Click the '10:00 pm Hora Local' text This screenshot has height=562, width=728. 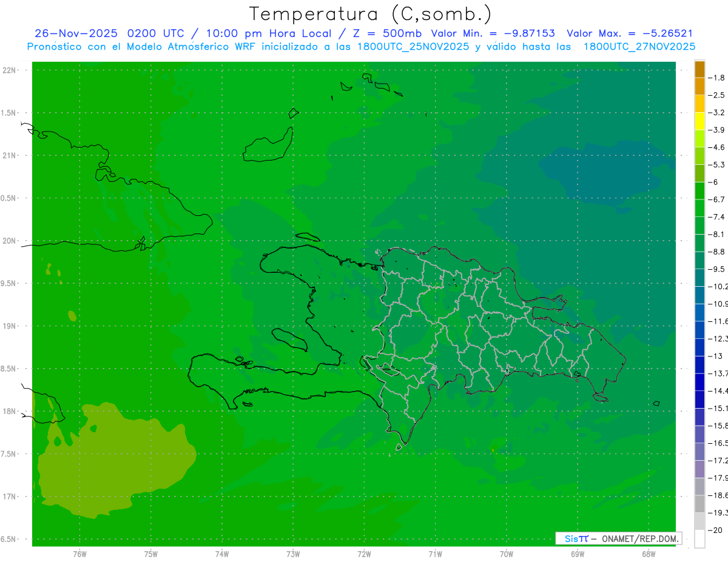(269, 33)
